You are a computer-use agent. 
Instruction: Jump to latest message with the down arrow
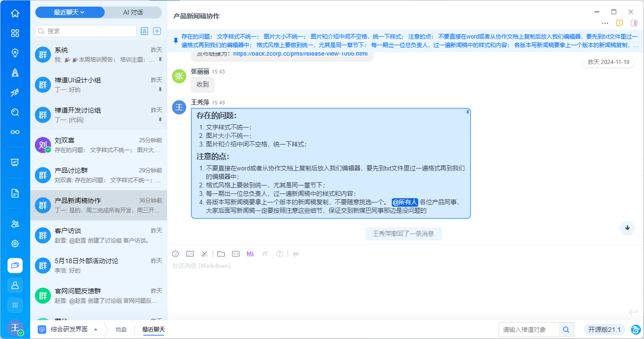tap(627, 228)
